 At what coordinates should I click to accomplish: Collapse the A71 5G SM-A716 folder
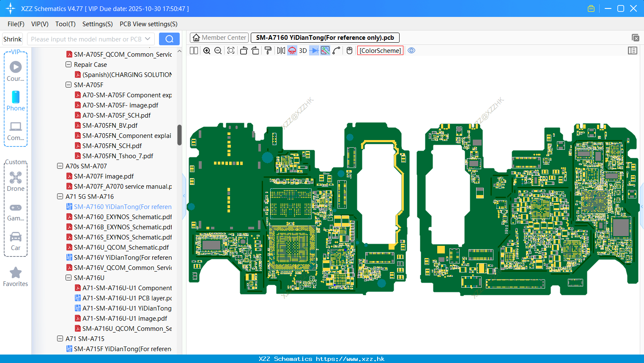pos(60,197)
